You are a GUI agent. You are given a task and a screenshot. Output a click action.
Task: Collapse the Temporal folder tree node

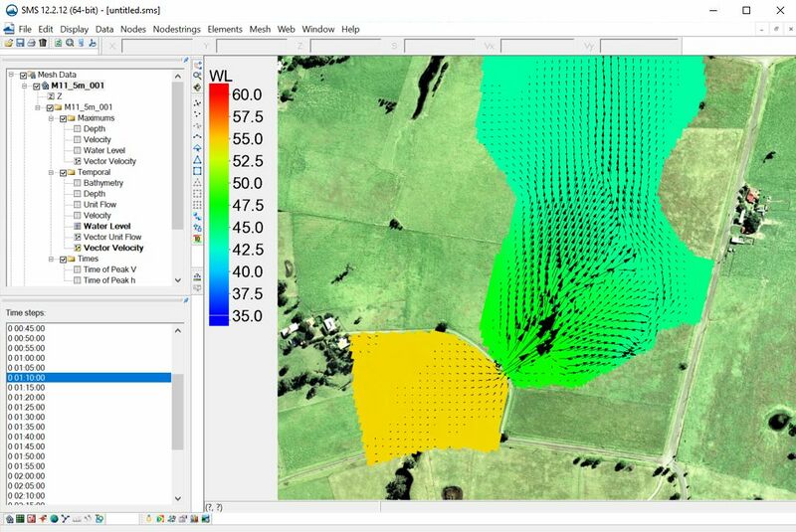click(x=49, y=172)
